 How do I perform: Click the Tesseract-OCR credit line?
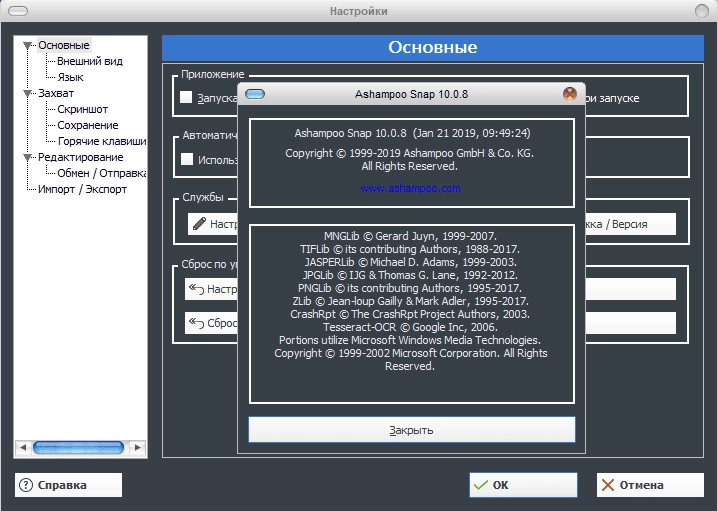tap(410, 327)
